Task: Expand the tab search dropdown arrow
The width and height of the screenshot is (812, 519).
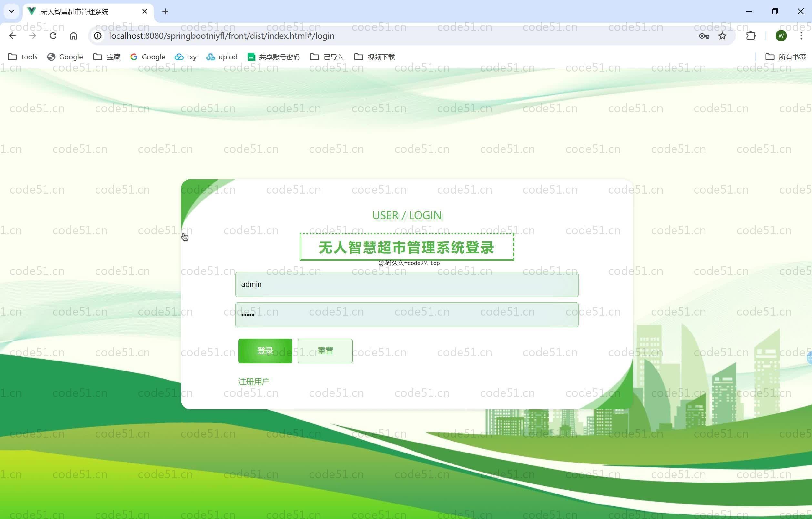Action: 12,12
